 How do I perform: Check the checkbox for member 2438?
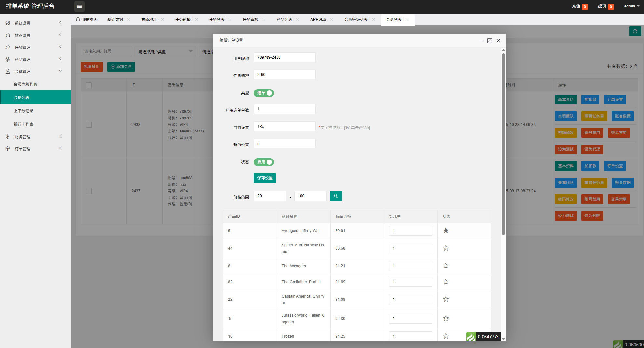(x=89, y=125)
